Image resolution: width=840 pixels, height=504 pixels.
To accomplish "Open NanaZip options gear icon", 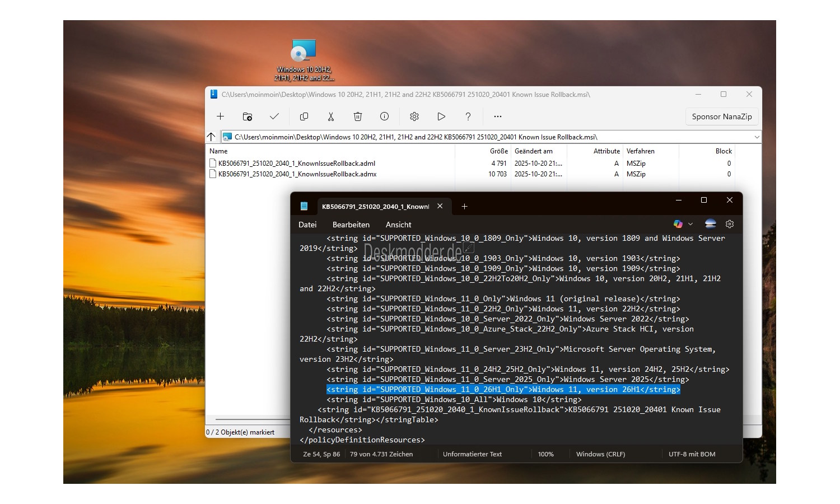I will click(x=414, y=116).
